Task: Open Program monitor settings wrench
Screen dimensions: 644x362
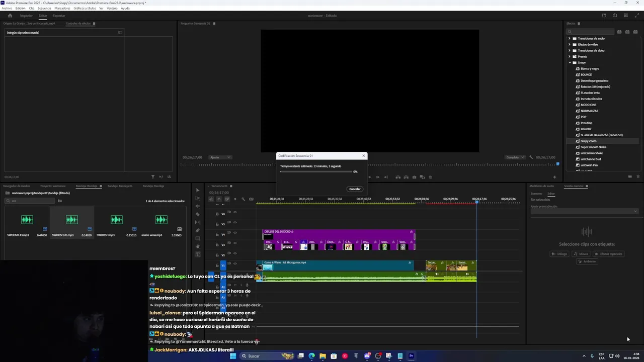Action: coord(531,157)
